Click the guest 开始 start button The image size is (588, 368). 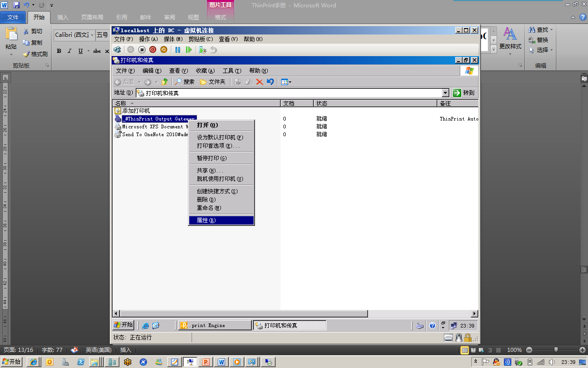(x=123, y=325)
